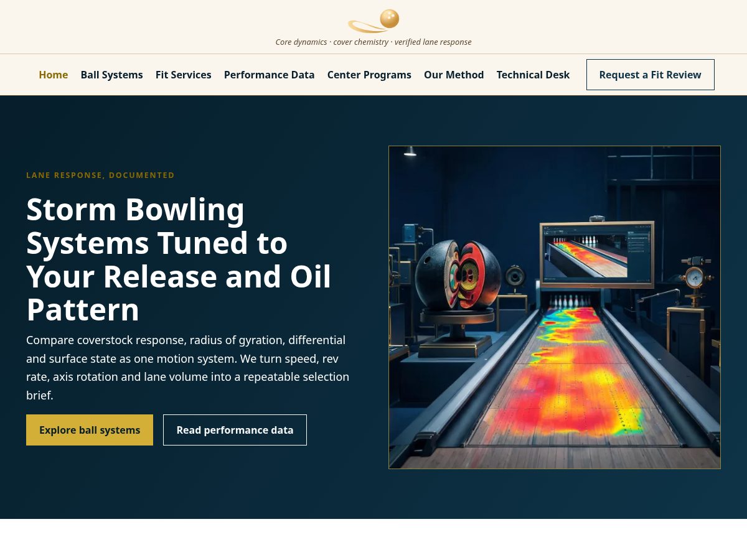The image size is (747, 560).
Task: Click Request a Fit Review button
Action: (651, 75)
